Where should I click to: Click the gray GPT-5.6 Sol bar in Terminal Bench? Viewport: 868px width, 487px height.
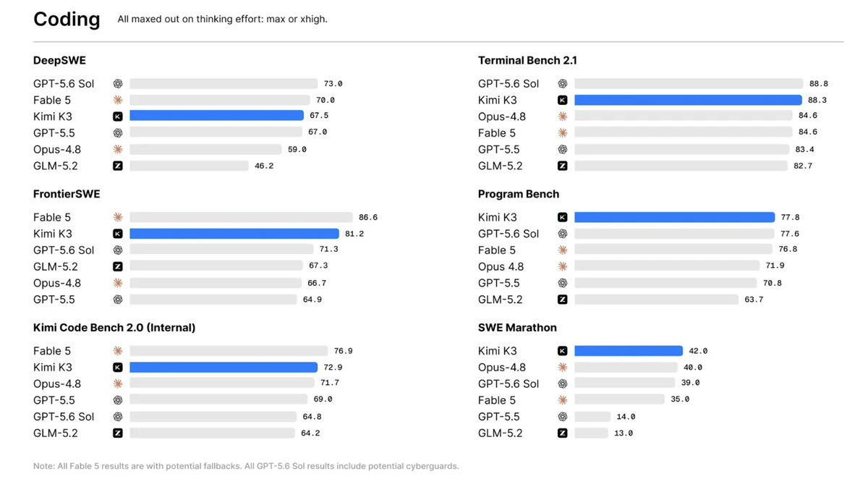[689, 84]
